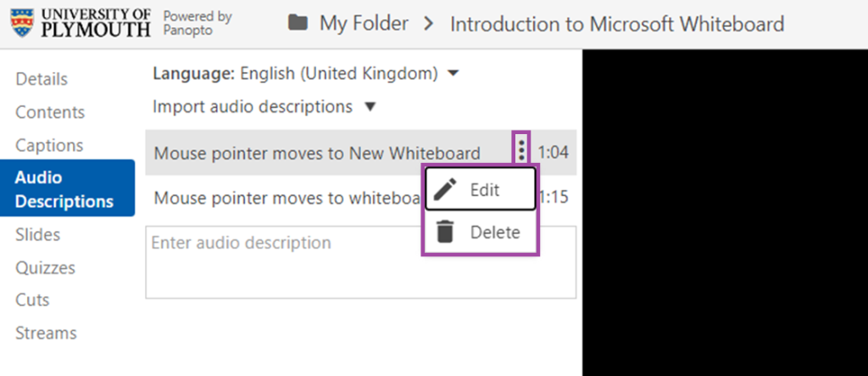Click the pencil Edit icon

click(x=445, y=189)
